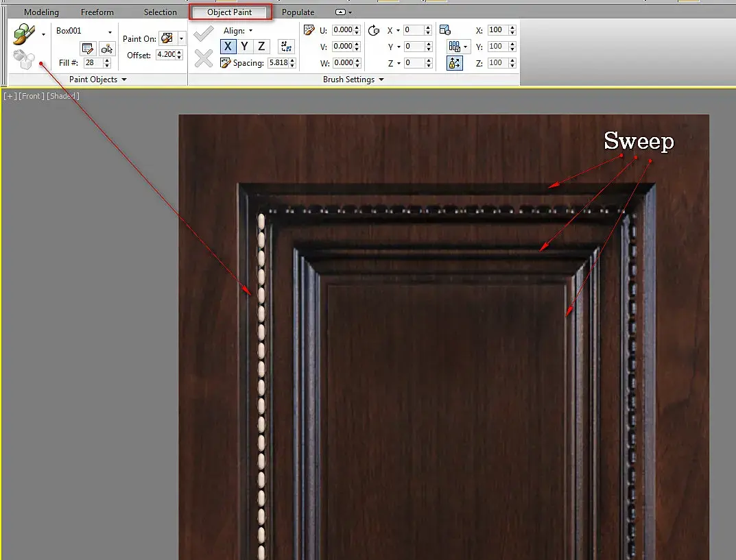Adjust the scale X spinner
Screen dimensions: 736x560
click(512, 30)
